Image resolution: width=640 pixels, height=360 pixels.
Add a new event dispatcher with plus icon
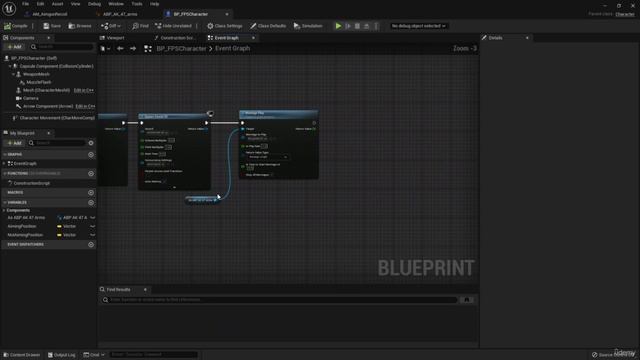(x=91, y=244)
